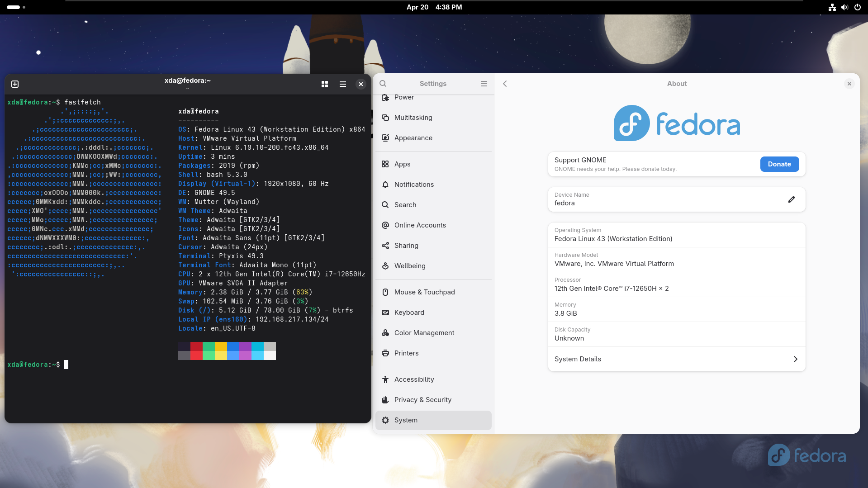Donate to GNOME button

click(779, 164)
